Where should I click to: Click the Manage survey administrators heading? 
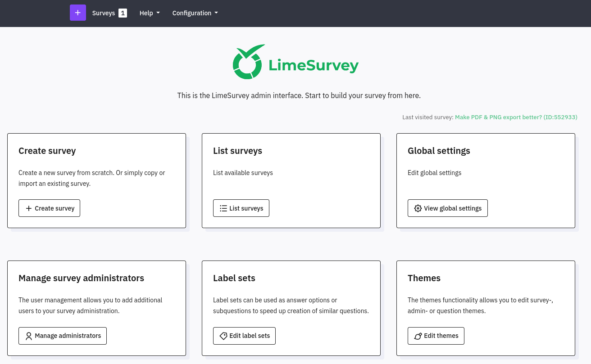click(82, 278)
